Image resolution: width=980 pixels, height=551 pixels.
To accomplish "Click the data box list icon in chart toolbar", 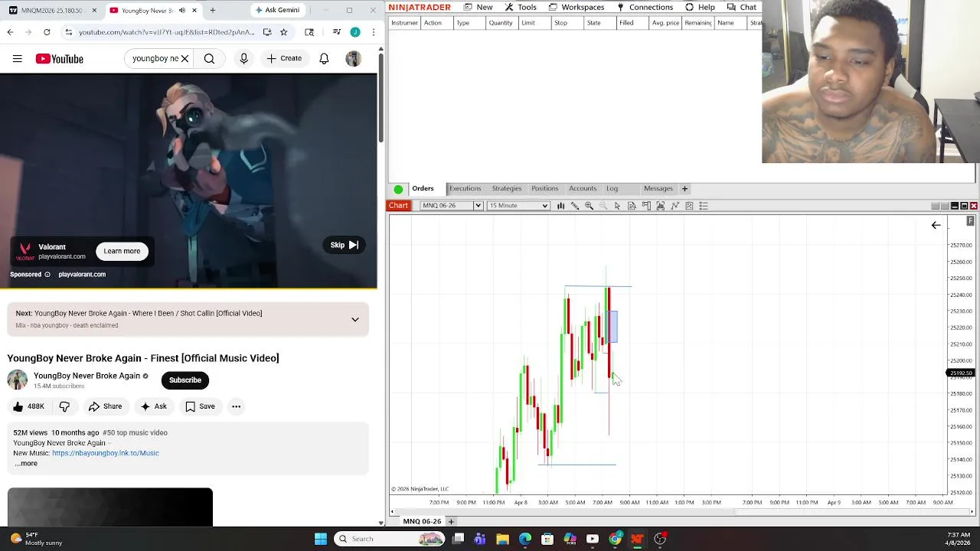I will 704,206.
